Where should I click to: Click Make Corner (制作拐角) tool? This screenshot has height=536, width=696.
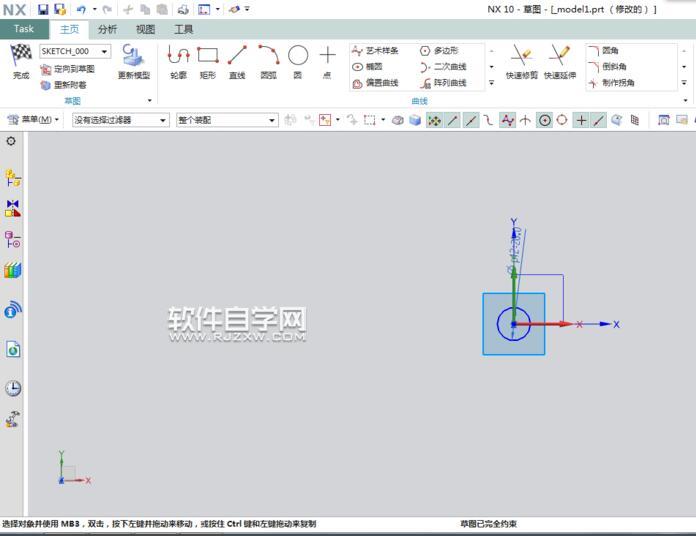[x=611, y=83]
